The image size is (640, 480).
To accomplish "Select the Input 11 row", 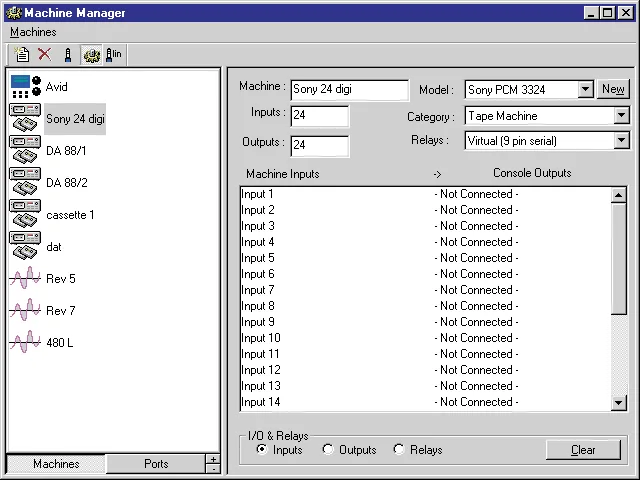I will (425, 354).
